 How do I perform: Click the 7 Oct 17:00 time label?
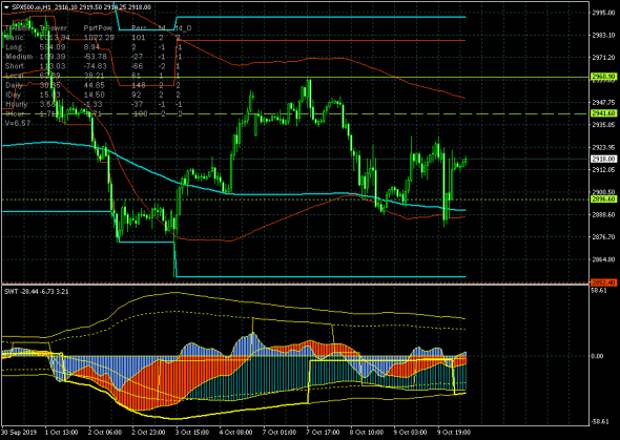(323, 432)
